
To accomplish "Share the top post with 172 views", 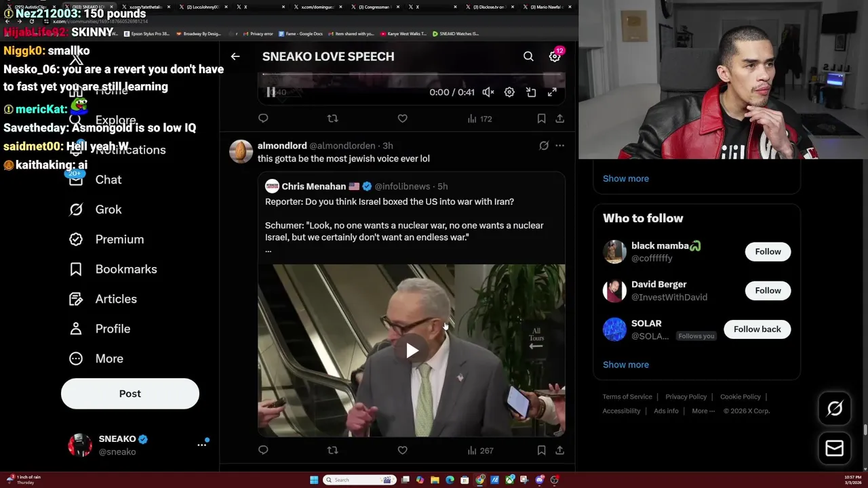I will click(559, 119).
